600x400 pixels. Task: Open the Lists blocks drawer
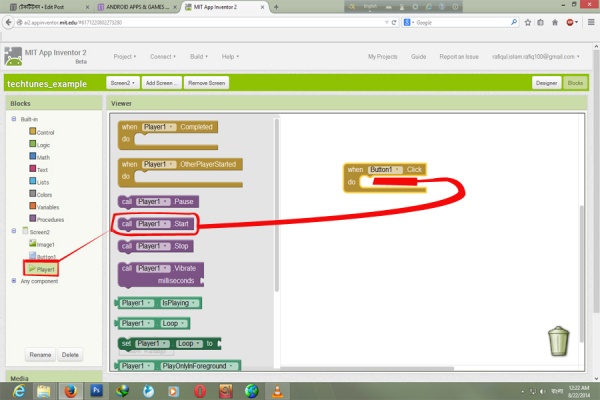39,182
